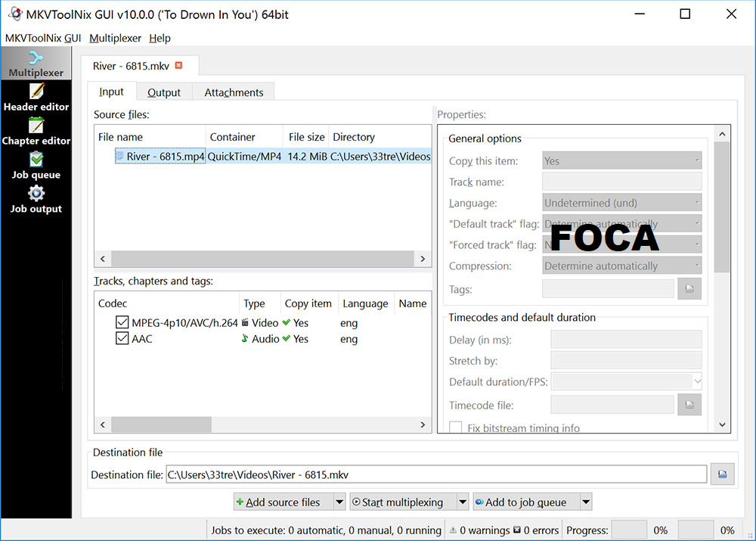Open the MKVToolNix GUI menu
This screenshot has height=541, width=756.
click(43, 38)
